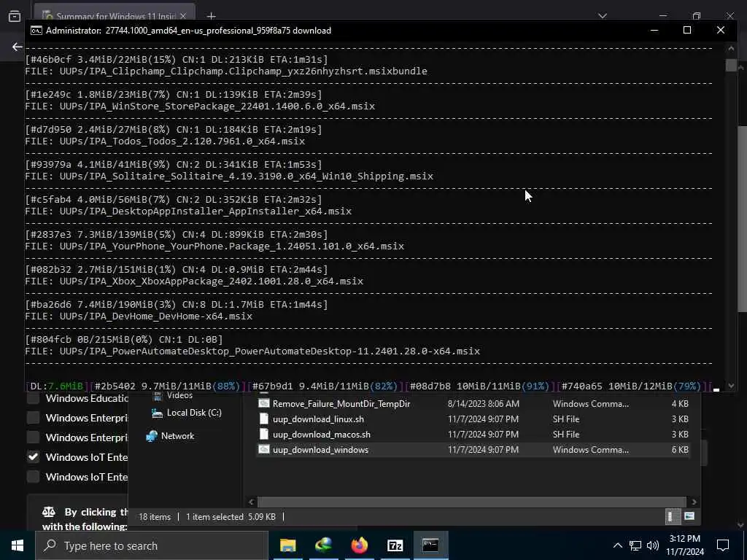Open the Windows Start menu

tap(18, 545)
